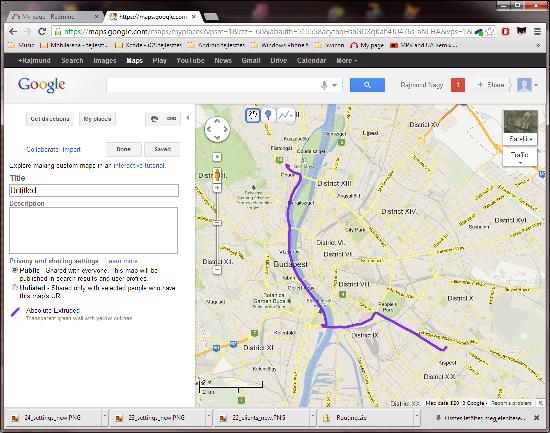550x433 pixels.
Task: Click the blue search magnifier button
Action: tap(367, 85)
